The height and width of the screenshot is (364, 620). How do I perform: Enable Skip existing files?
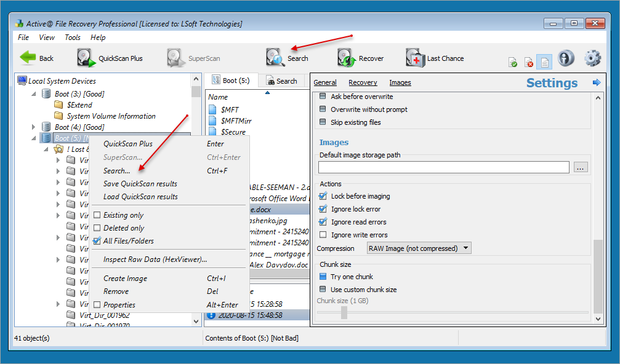323,122
